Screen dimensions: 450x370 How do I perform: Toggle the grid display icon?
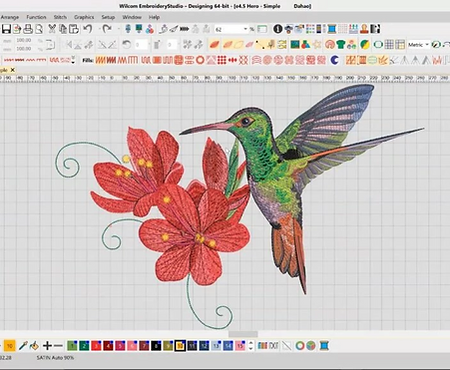pyautogui.click(x=389, y=44)
